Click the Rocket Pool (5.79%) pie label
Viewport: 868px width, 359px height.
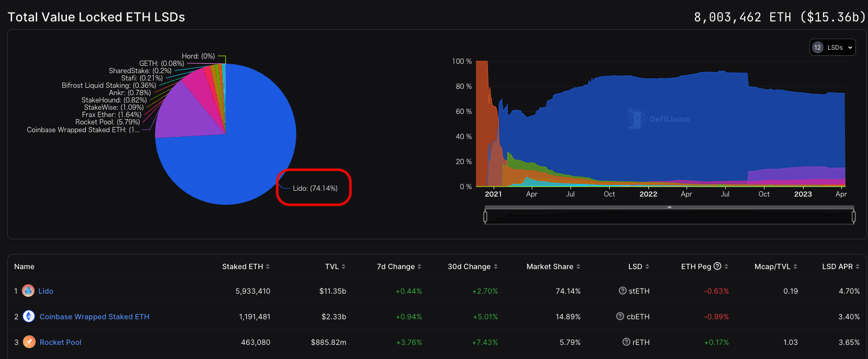pyautogui.click(x=108, y=122)
